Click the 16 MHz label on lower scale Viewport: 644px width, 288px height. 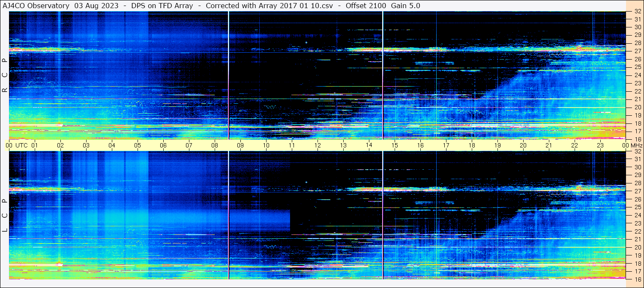(x=637, y=279)
